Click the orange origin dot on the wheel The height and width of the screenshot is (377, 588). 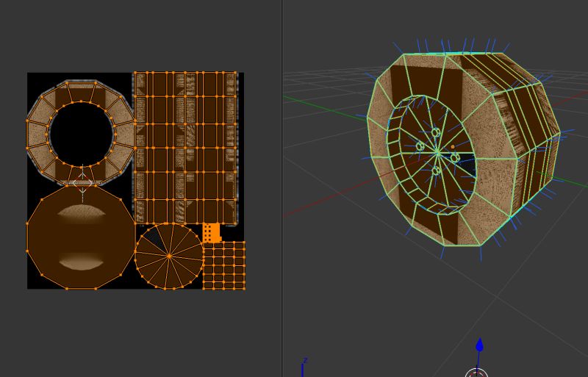pyautogui.click(x=453, y=147)
